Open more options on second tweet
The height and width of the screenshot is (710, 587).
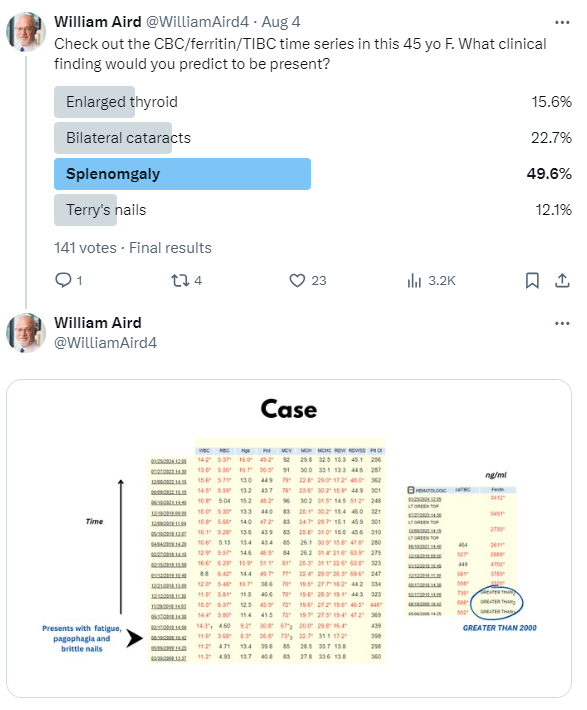point(562,323)
